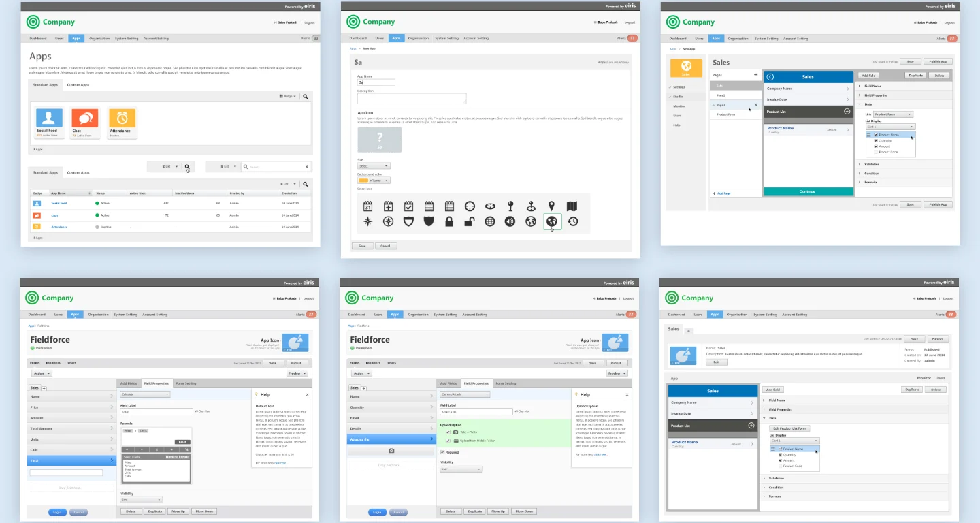Click Move Down in Fieldforce formula screen
This screenshot has height=523, width=980.
click(x=204, y=511)
